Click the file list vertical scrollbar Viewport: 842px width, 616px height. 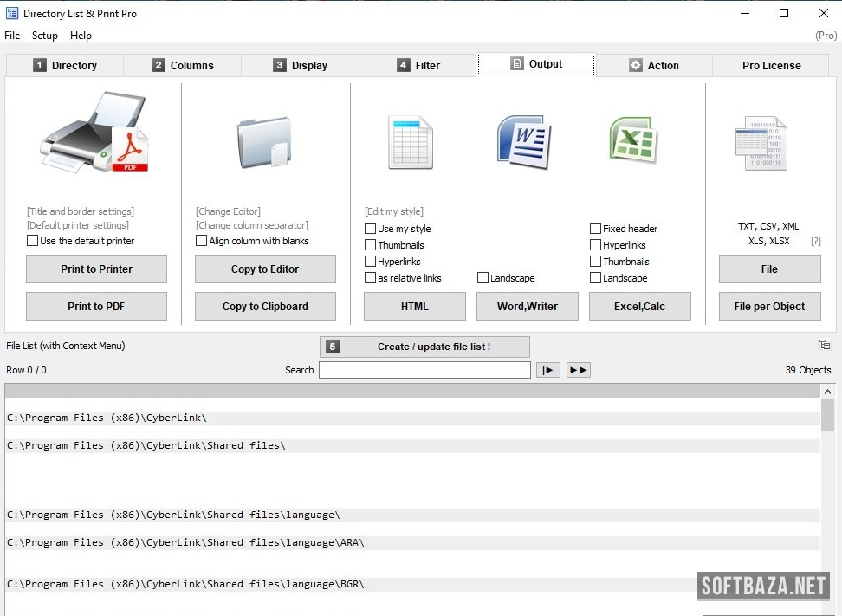pos(828,503)
